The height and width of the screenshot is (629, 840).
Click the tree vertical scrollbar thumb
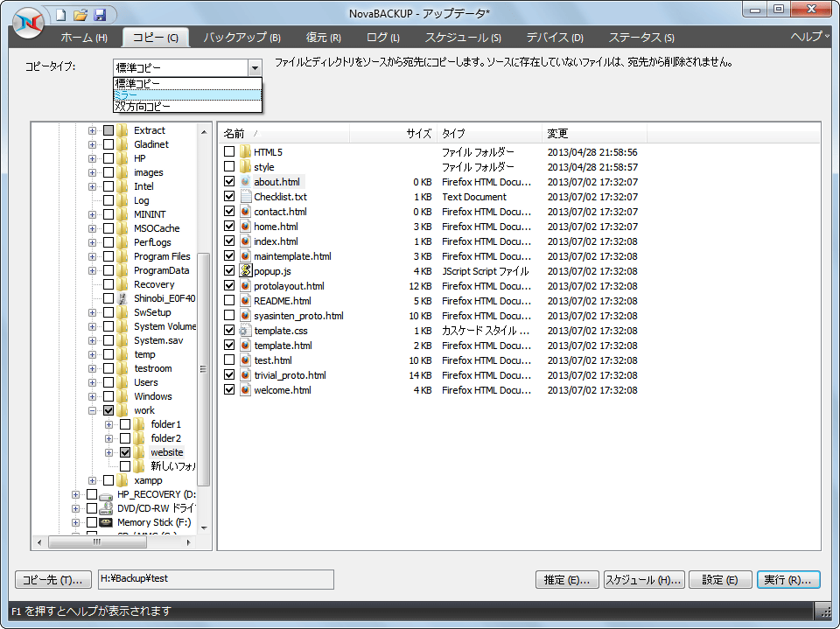tap(204, 369)
